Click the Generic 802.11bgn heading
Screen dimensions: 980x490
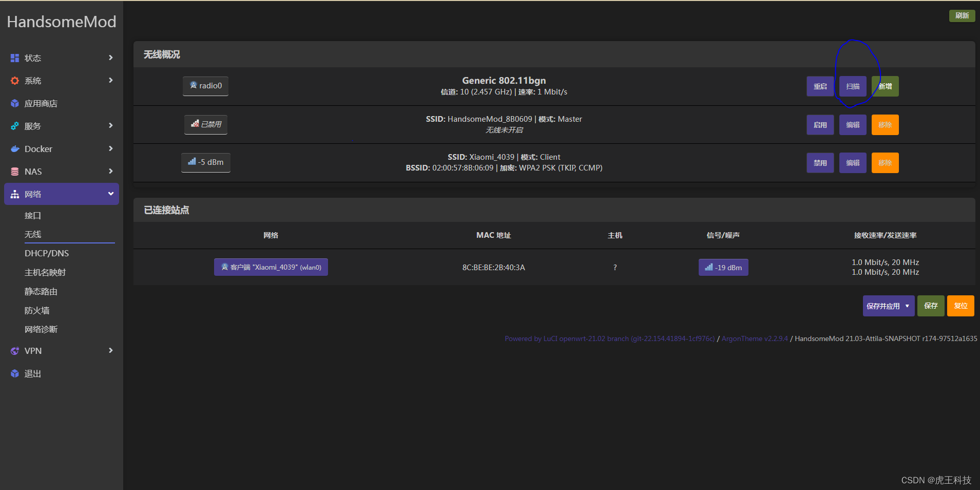click(504, 80)
